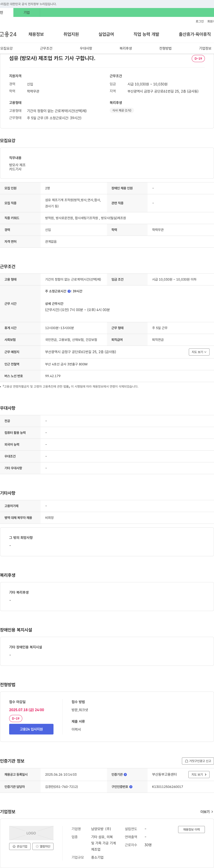Click the 직무내용 text 방모사 제조 카드기사
Viewport: 214px width, 868px height.
coord(17,167)
